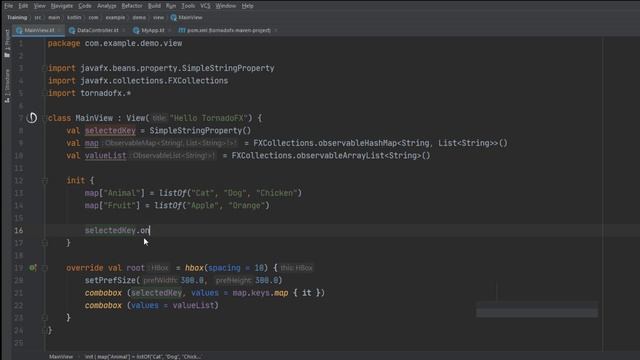Click line number 16 in gutter

click(x=18, y=230)
